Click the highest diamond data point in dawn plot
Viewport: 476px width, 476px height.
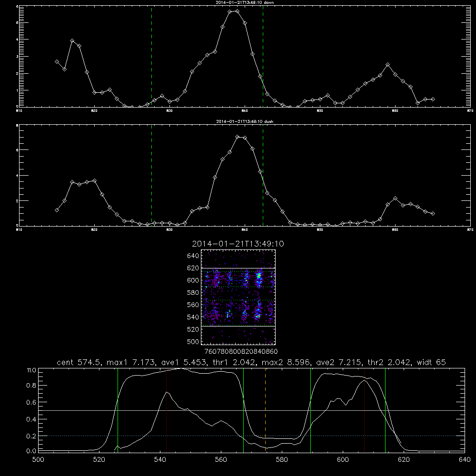pos(238,11)
